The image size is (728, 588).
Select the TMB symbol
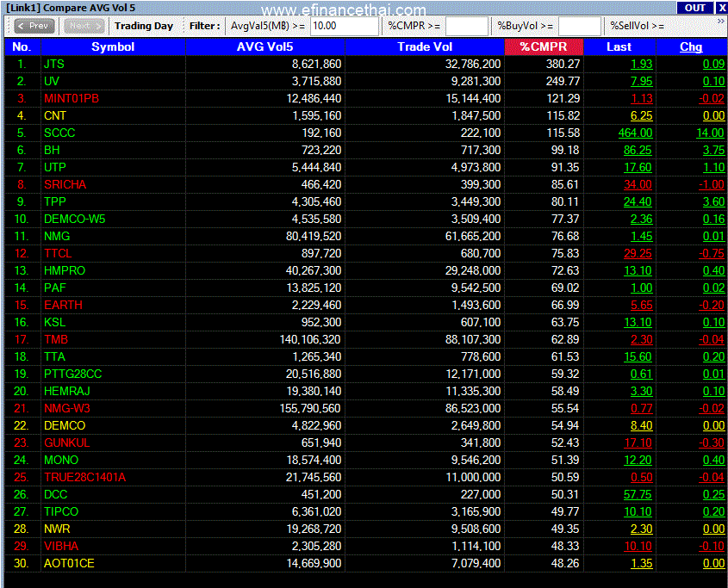point(56,339)
